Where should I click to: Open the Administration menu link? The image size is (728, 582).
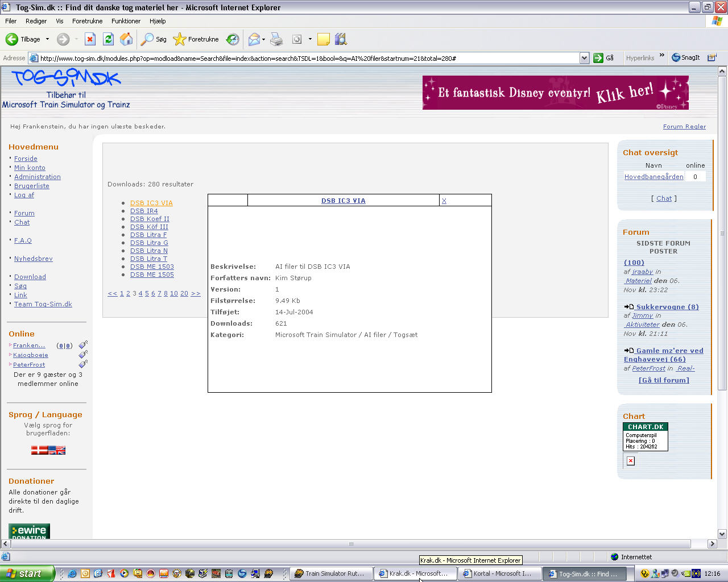pyautogui.click(x=38, y=177)
